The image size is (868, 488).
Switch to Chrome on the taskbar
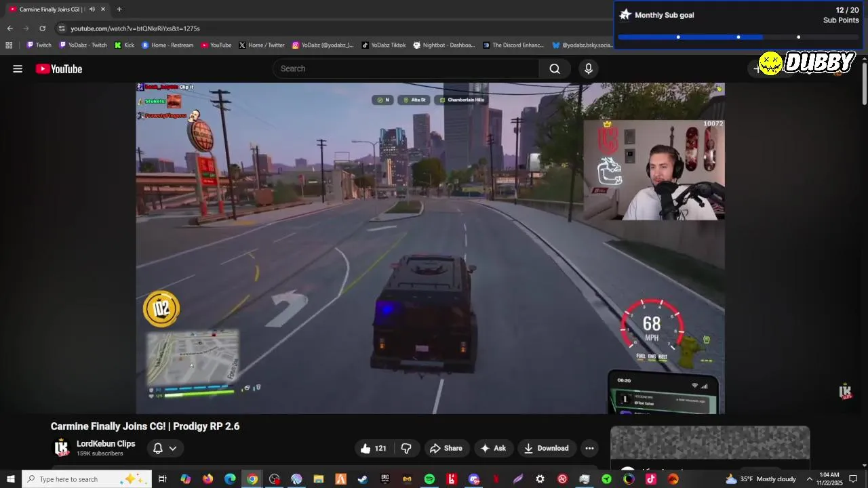(252, 479)
